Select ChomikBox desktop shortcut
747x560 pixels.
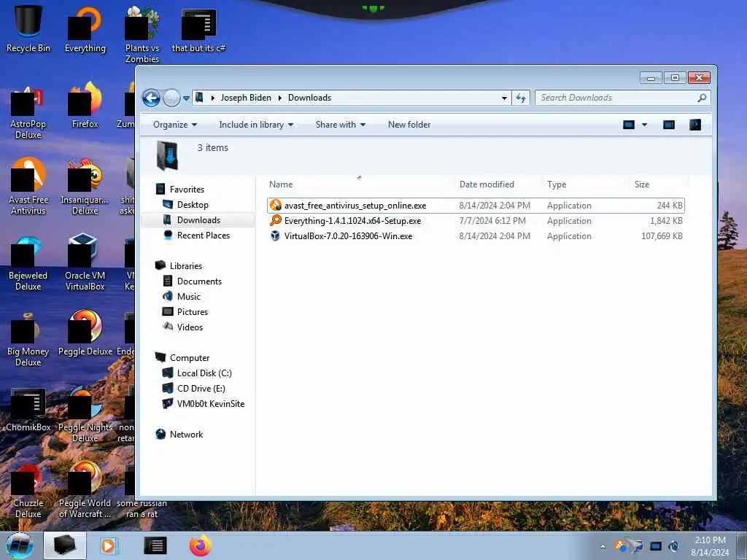pos(28,410)
